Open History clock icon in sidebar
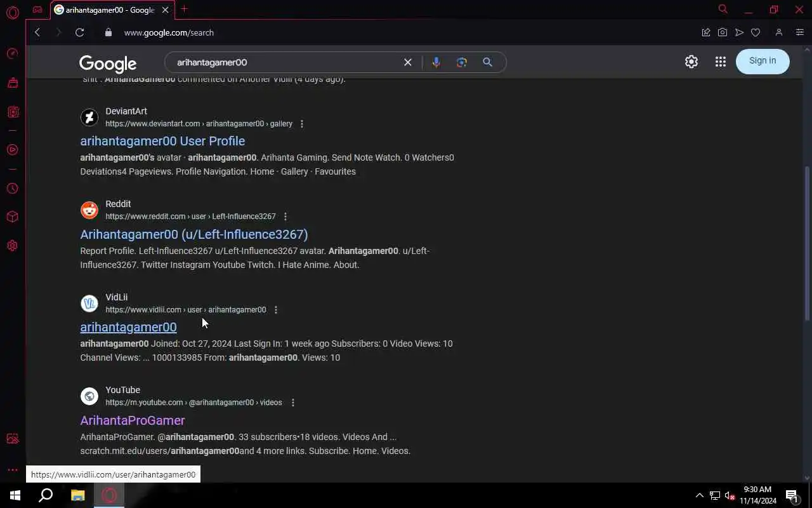Image resolution: width=812 pixels, height=508 pixels. (12, 189)
